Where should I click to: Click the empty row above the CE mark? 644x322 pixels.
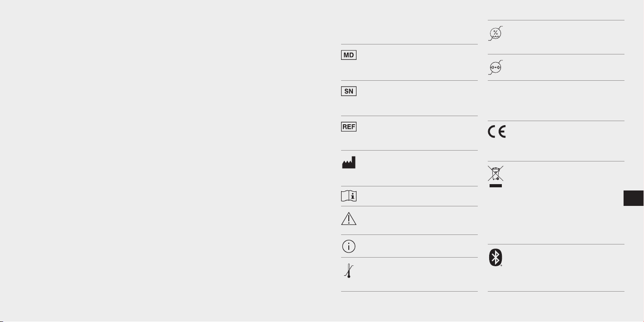point(556,101)
